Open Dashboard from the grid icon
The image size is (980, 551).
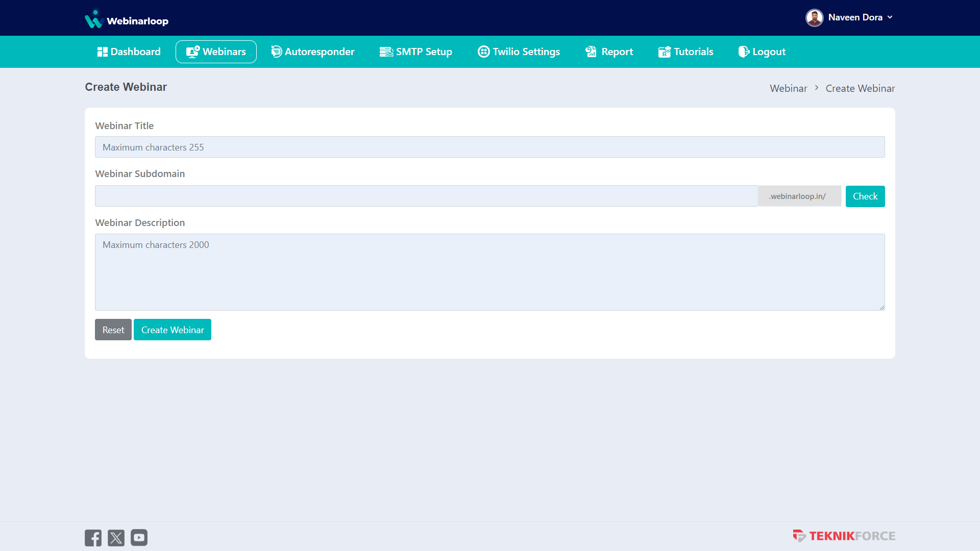(x=102, y=52)
